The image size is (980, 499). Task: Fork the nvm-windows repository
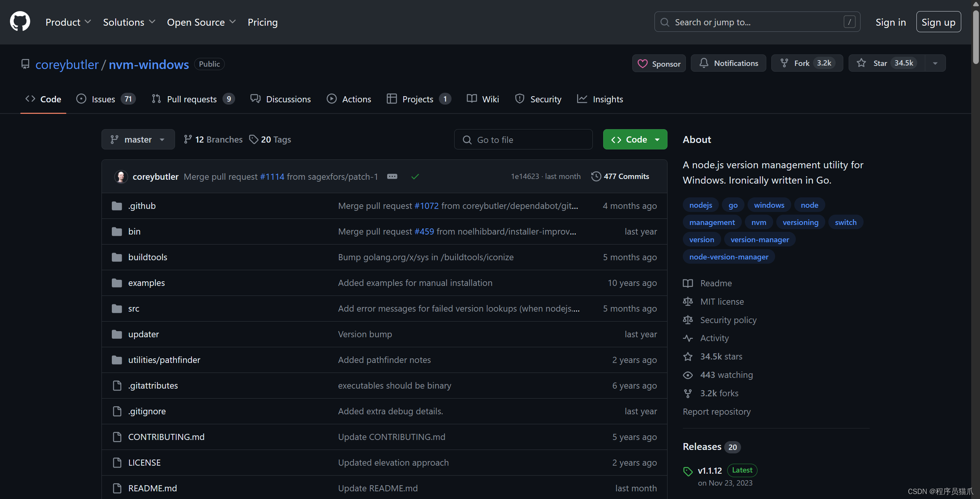807,63
